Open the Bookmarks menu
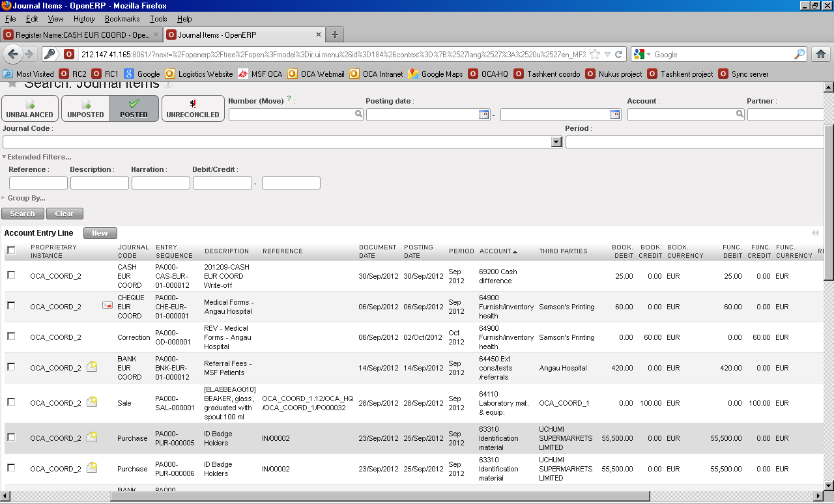This screenshot has height=504, width=834. 122,19
